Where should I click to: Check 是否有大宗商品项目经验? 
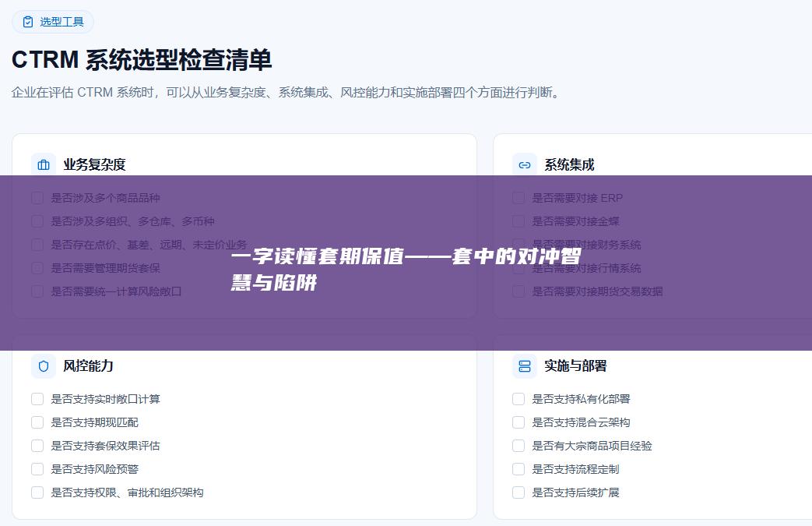[x=518, y=446]
